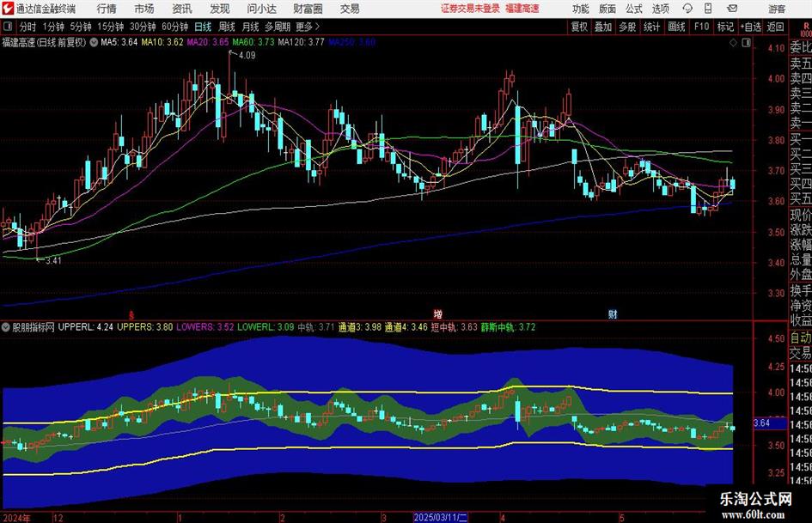Click the 复权 button
Image resolution: width=812 pixels, height=523 pixels.
[x=579, y=27]
